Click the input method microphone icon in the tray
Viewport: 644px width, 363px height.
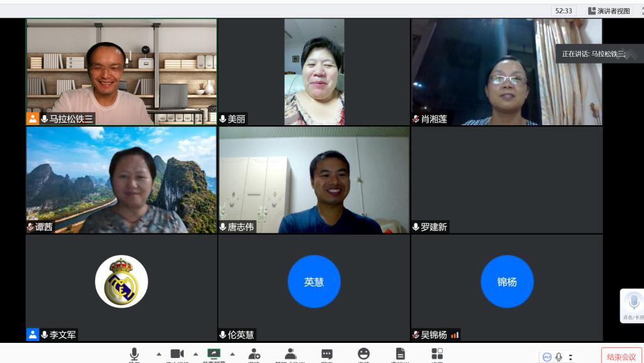pyautogui.click(x=558, y=357)
